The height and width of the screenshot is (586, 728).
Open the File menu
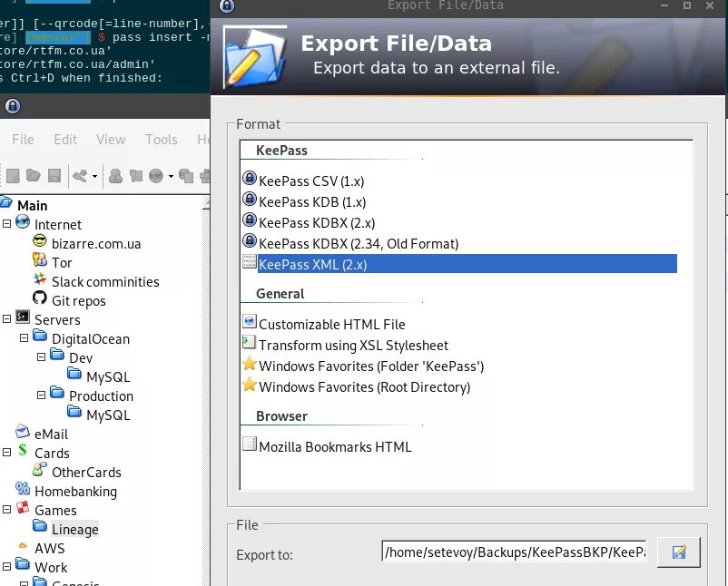23,139
